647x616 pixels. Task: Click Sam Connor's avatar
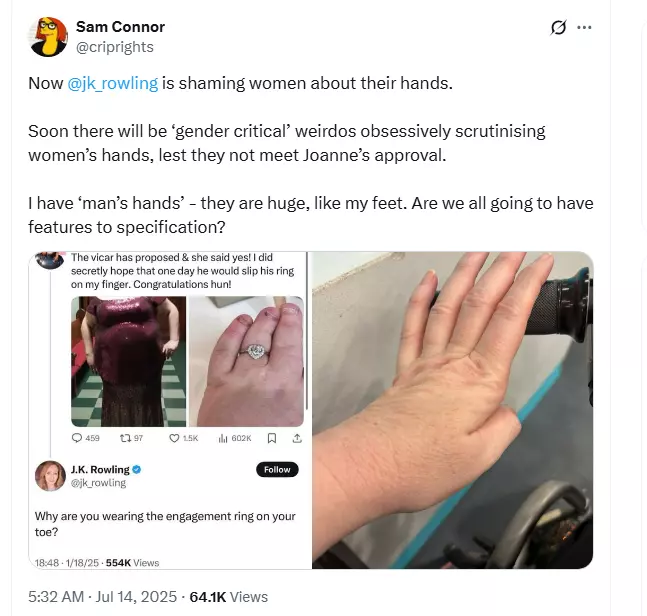coord(48,37)
